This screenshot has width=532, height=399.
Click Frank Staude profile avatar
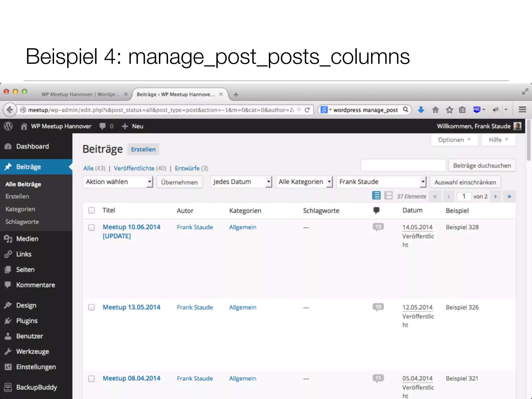tap(517, 126)
